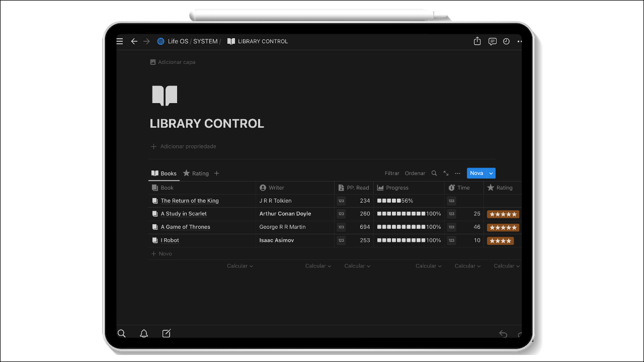Search the database with magnifier icon
The height and width of the screenshot is (362, 644).
[434, 173]
